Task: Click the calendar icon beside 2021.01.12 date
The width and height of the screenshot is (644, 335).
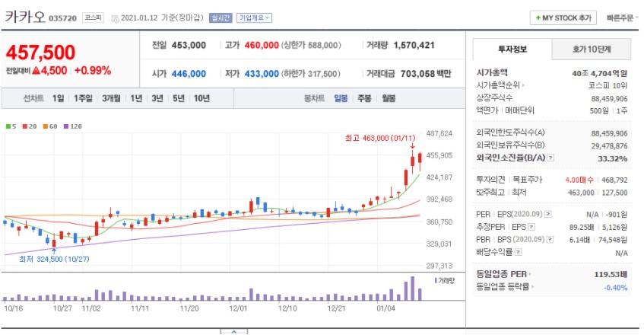Action: click(115, 18)
